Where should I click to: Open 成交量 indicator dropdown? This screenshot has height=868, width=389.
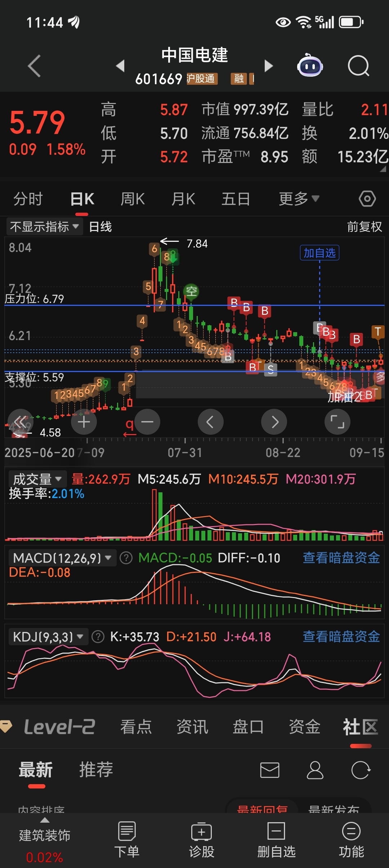(x=37, y=479)
